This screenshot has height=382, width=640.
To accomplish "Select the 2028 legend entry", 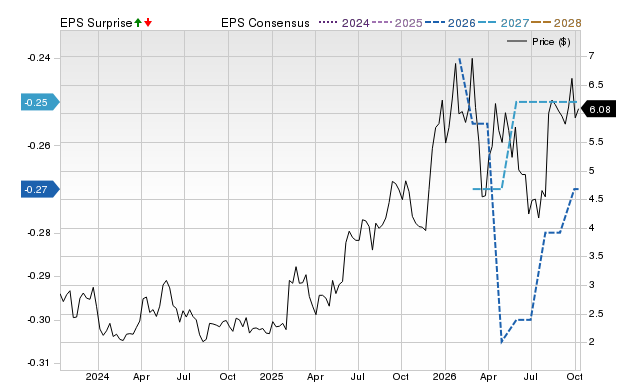I will [556, 22].
